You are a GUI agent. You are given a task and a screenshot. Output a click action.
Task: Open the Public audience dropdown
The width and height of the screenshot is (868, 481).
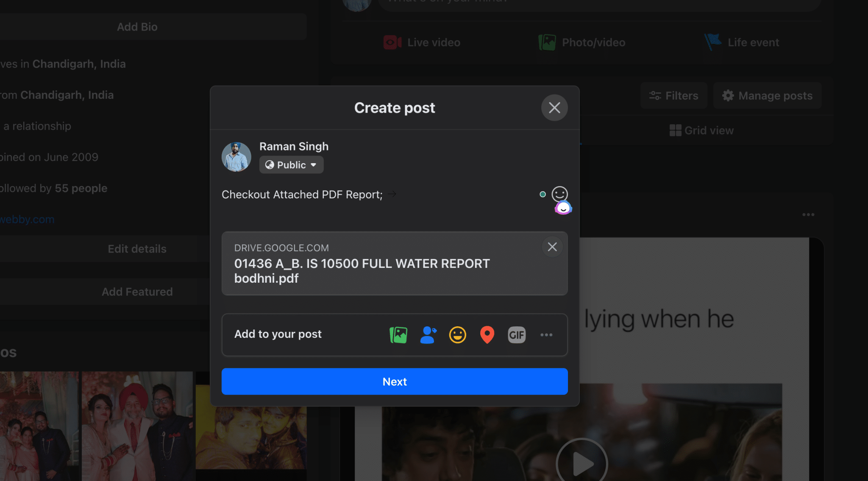291,165
